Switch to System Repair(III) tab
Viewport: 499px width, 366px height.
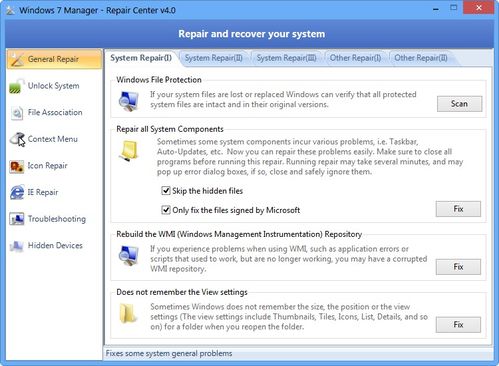coord(286,58)
